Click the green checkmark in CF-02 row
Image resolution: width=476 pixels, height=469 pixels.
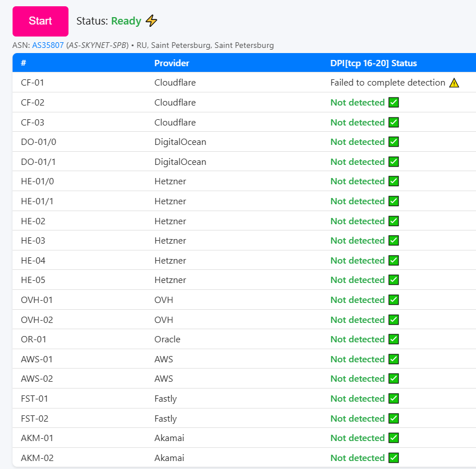394,102
